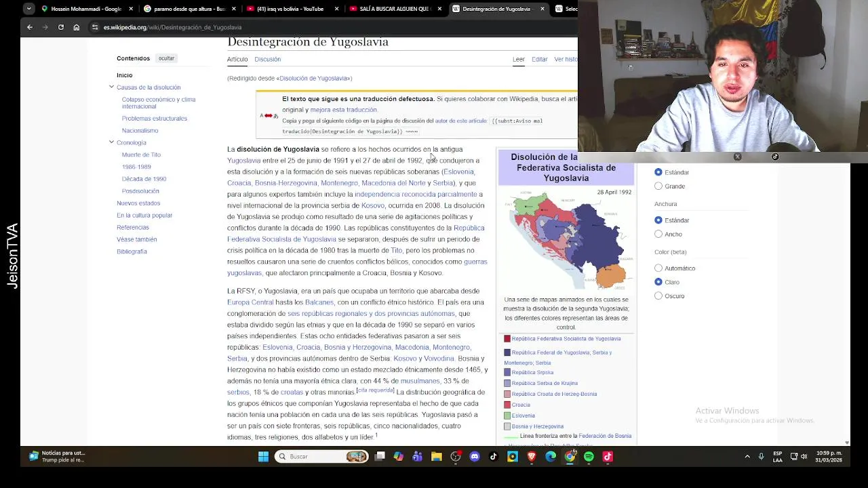Hide the contents sidebar with 'ocultar'
The image size is (868, 488).
click(x=167, y=58)
